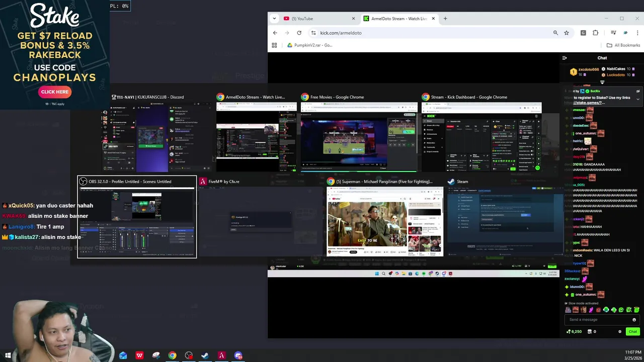Image resolution: width=644 pixels, height=362 pixels.
Task: Open the PumpkinV2.rar bookmark
Action: point(309,45)
